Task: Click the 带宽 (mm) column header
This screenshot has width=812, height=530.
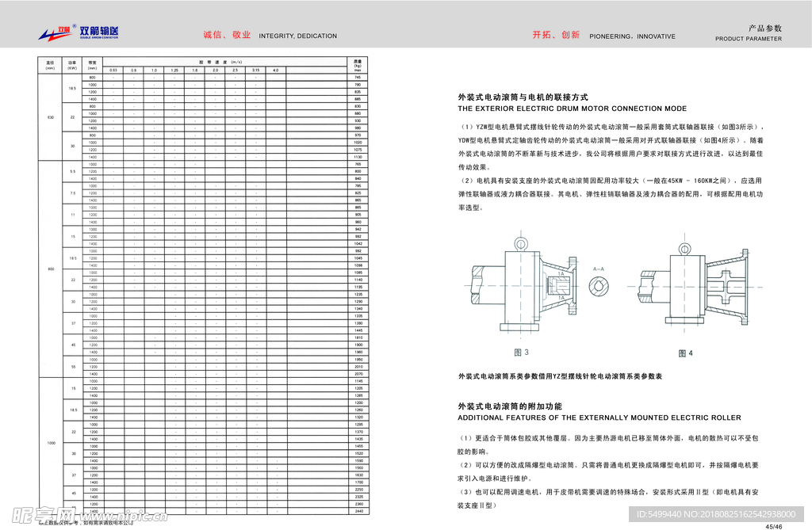Action: [x=92, y=65]
